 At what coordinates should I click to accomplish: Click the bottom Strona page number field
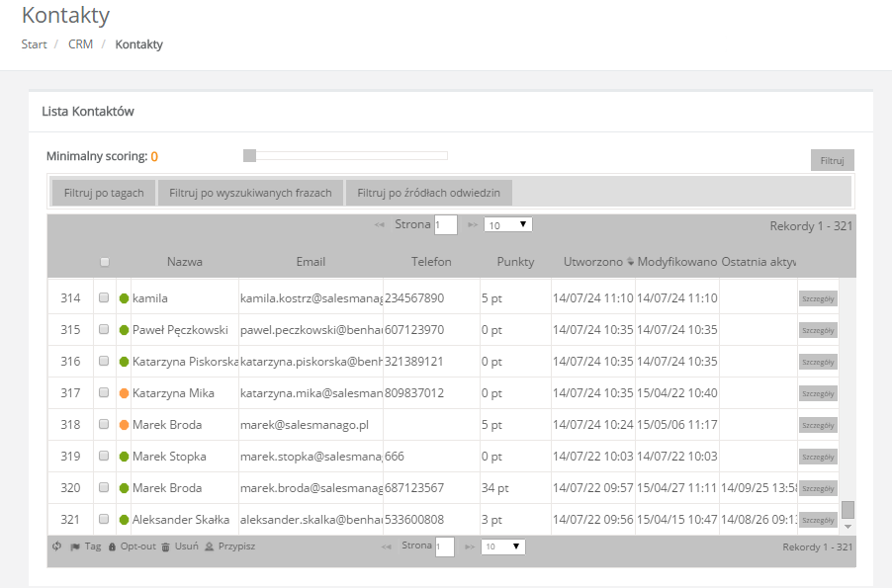pyautogui.click(x=444, y=547)
